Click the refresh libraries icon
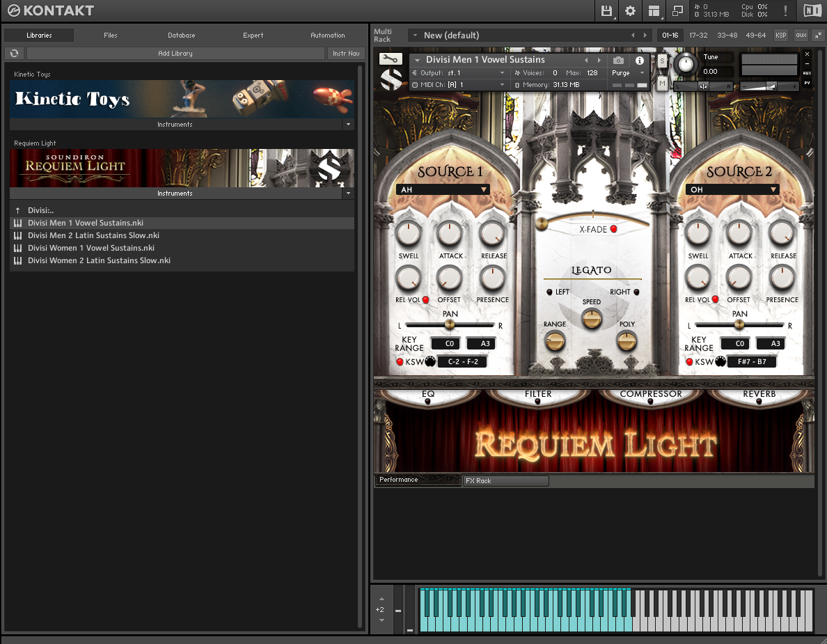This screenshot has width=827, height=644. point(14,54)
